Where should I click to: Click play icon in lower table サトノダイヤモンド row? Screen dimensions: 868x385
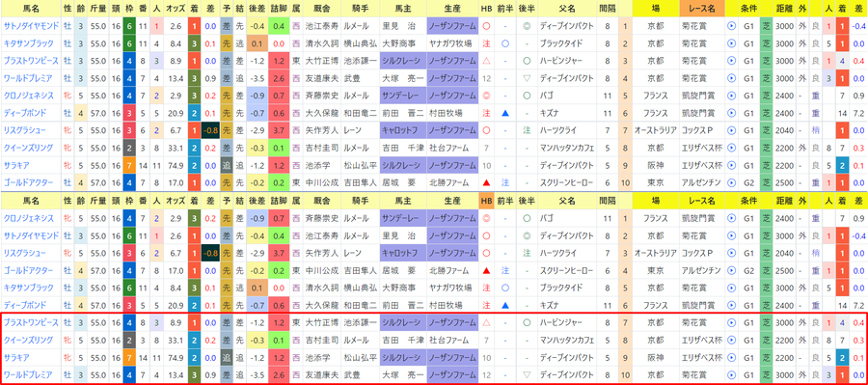coord(731,235)
